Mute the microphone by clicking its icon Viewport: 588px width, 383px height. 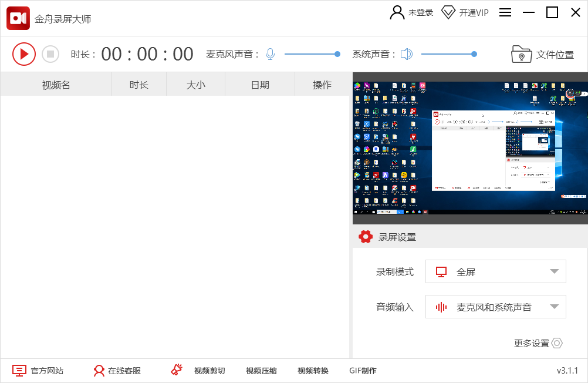click(x=270, y=53)
